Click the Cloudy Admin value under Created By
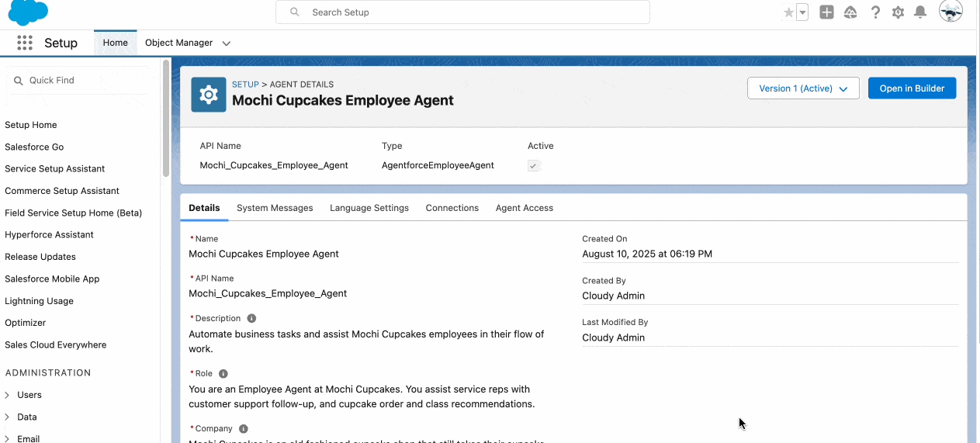980x443 pixels. (x=613, y=296)
